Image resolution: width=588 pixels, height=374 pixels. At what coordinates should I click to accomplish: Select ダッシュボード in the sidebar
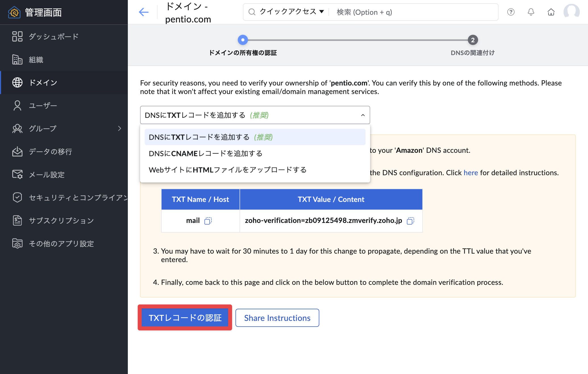coord(53,37)
